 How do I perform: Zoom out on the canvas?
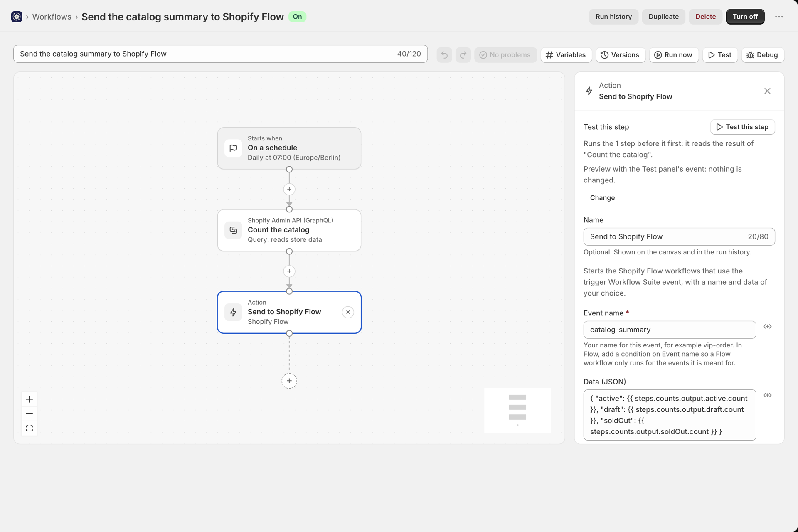pyautogui.click(x=30, y=414)
